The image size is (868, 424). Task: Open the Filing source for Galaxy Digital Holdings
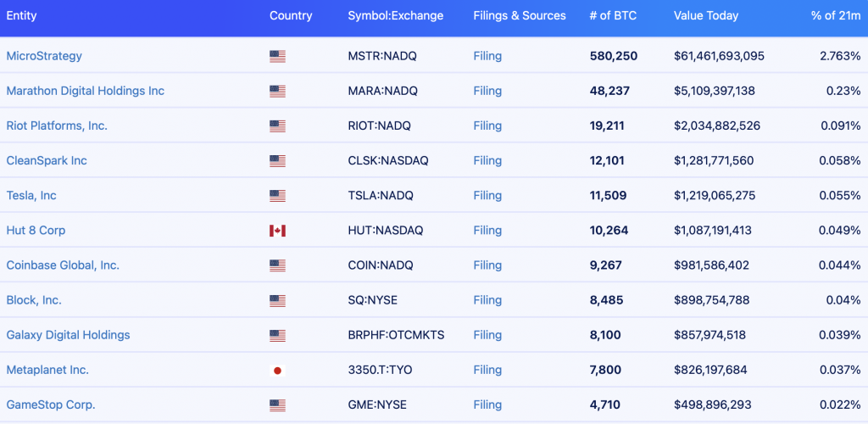point(487,335)
